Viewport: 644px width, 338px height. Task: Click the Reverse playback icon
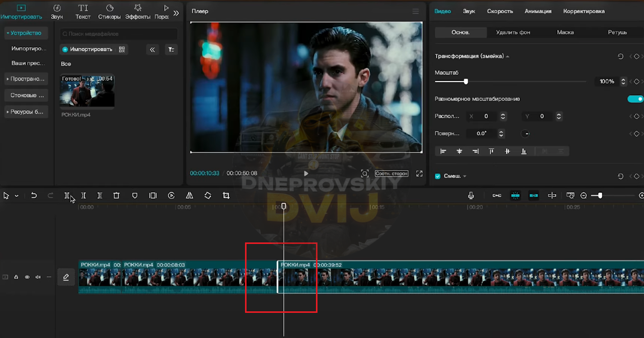pos(171,196)
